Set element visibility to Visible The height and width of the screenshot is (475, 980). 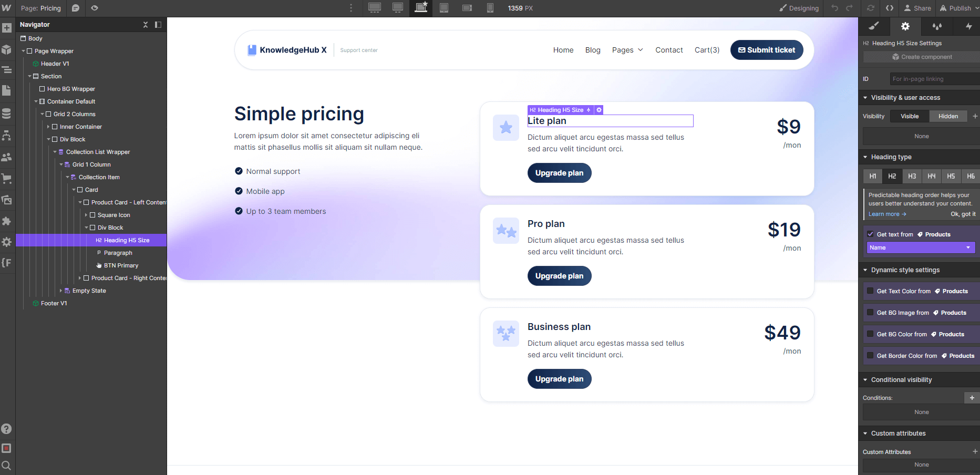[x=910, y=116]
